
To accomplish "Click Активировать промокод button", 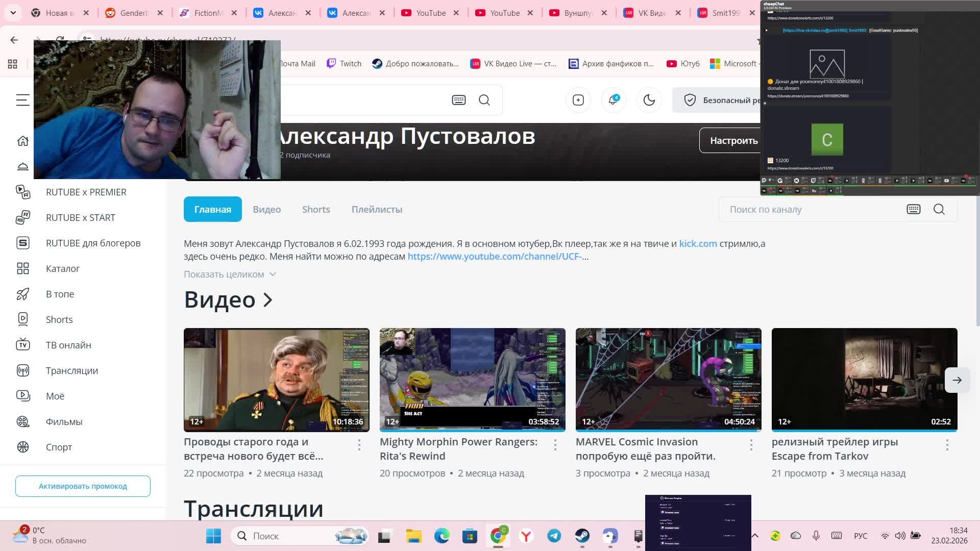I will (83, 486).
